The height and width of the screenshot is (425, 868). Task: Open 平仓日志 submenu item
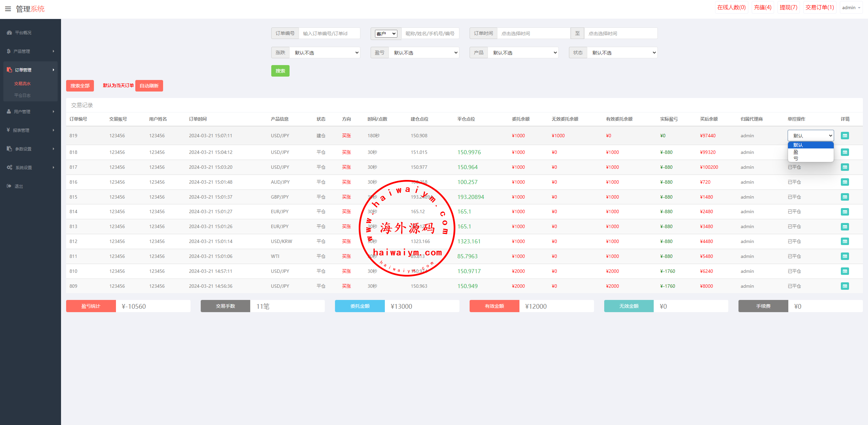pyautogui.click(x=22, y=95)
